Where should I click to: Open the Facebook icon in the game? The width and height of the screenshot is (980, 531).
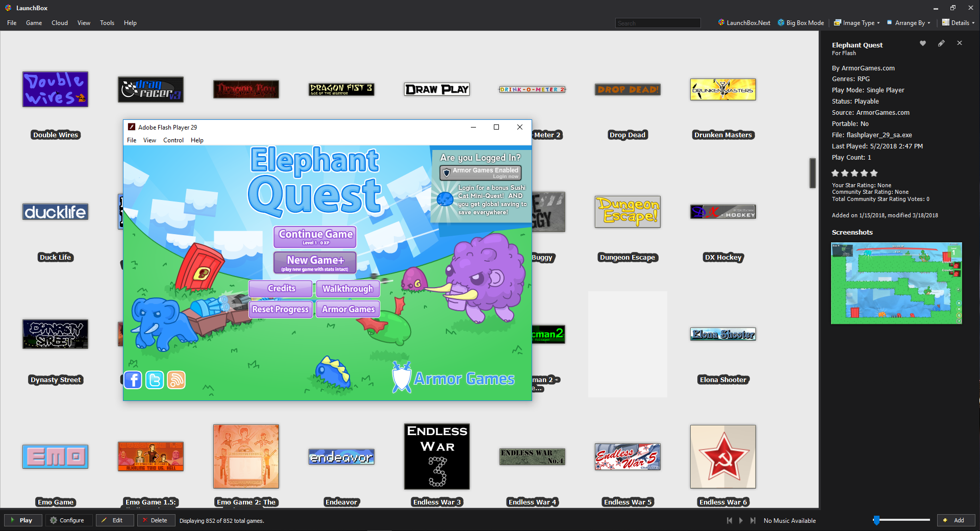pyautogui.click(x=133, y=380)
